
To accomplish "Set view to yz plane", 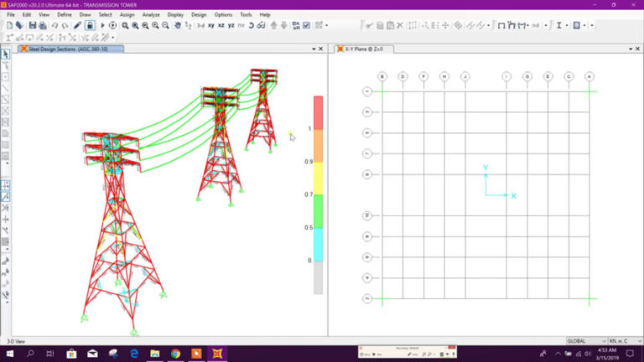I will coord(232,25).
